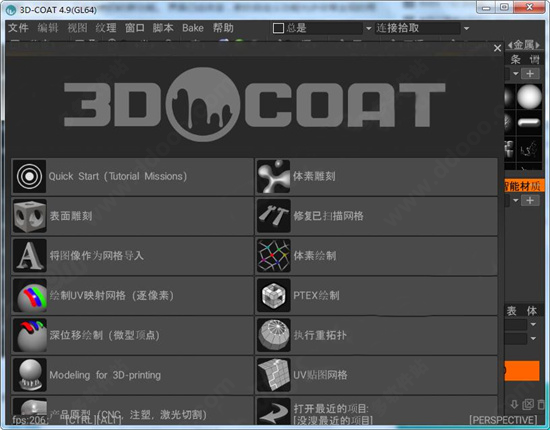Click the plus button in the 金属 brush panel
The height and width of the screenshot is (430, 550).
coord(530,74)
